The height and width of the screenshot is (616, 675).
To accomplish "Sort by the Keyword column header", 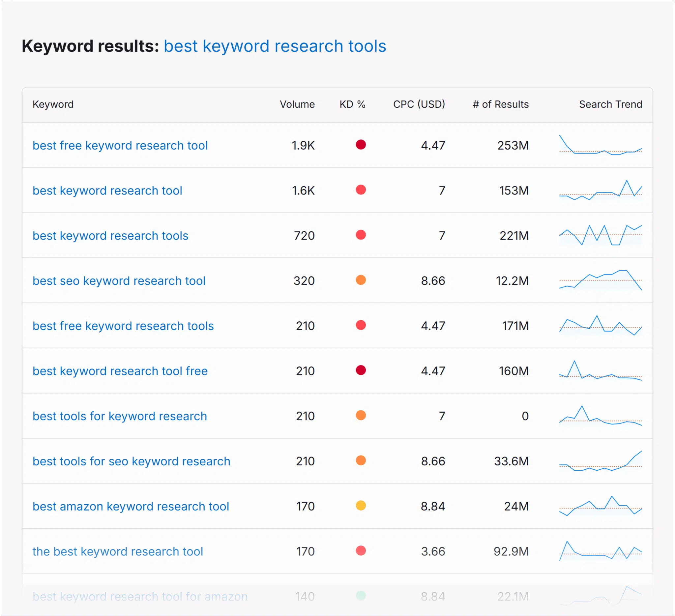I will click(53, 104).
